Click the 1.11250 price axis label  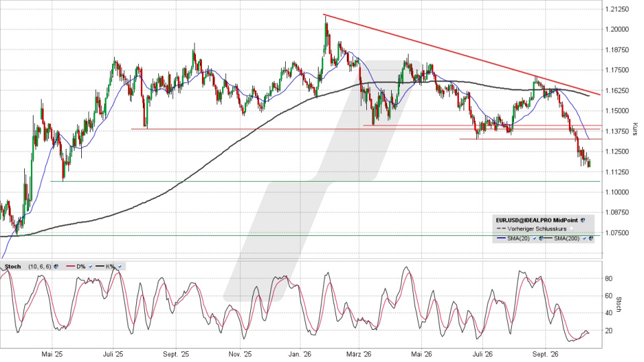coord(617,172)
